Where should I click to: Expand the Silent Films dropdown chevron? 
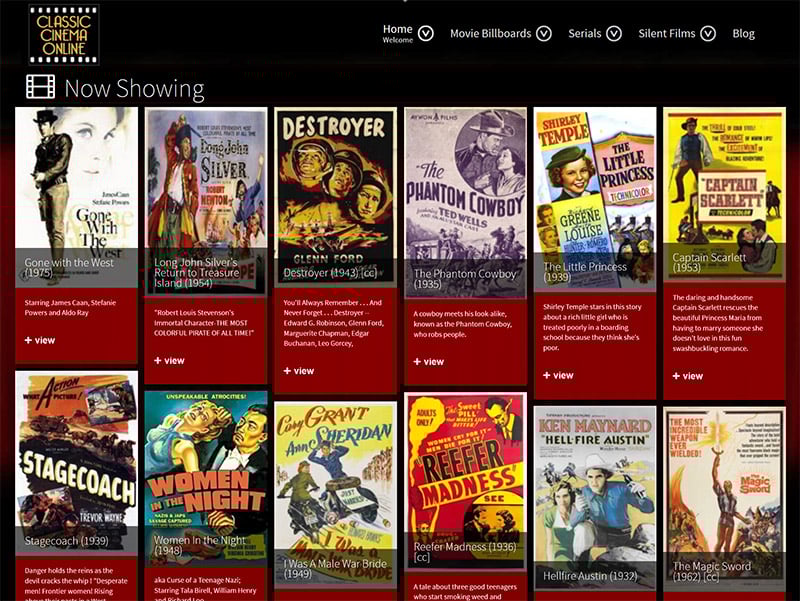pyautogui.click(x=708, y=34)
